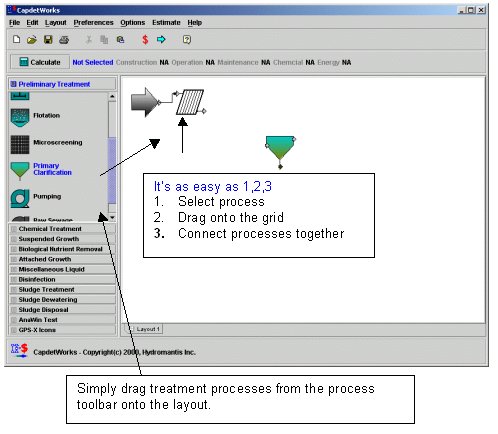
Task: Select the Microscreening process icon
Action: coord(20,144)
